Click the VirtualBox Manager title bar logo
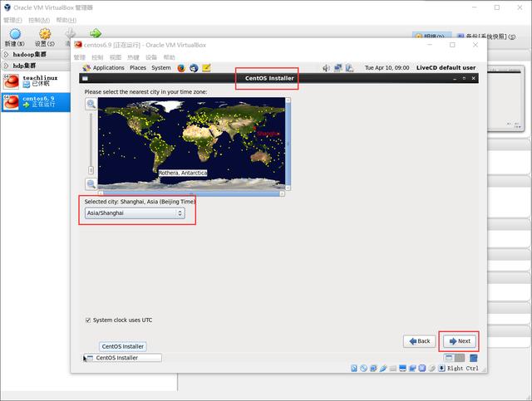This screenshot has height=401, width=532. click(x=7, y=7)
